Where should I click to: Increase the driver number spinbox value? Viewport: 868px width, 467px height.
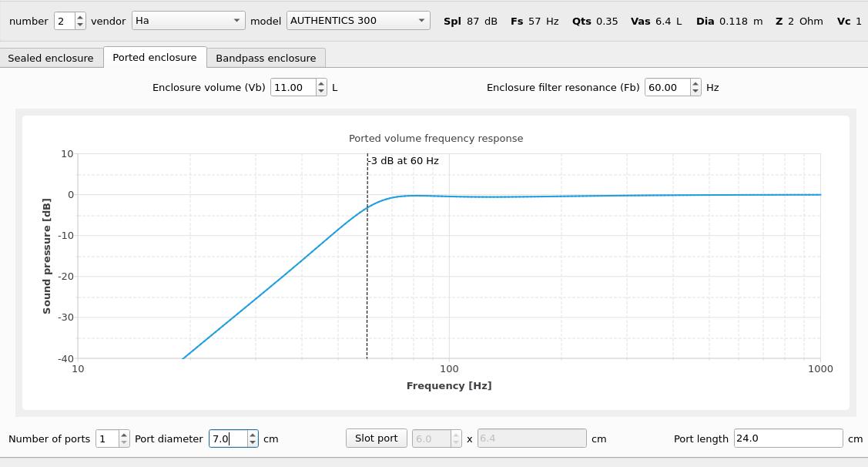pos(80,17)
